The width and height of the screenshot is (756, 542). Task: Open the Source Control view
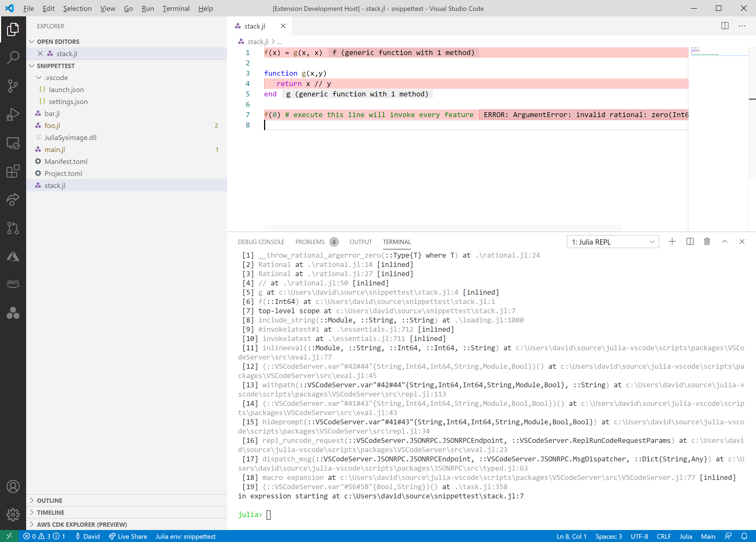[13, 86]
